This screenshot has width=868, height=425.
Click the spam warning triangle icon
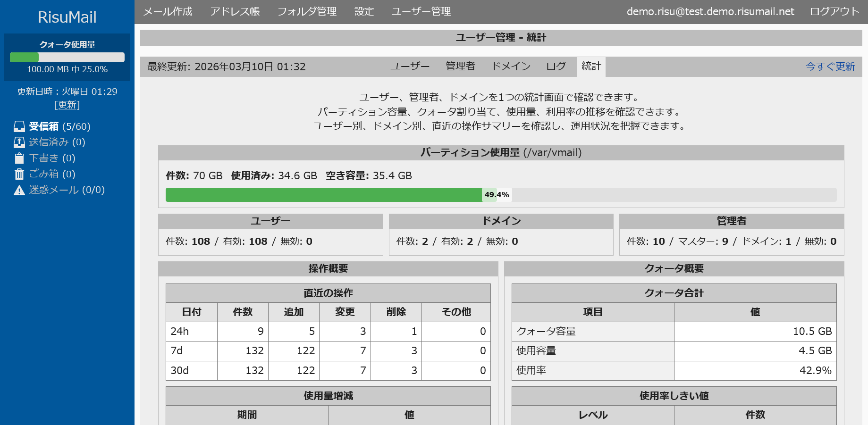point(19,190)
